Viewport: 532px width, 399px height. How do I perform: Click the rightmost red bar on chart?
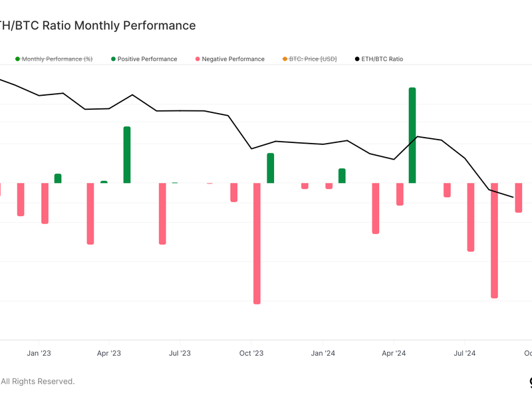pos(519,198)
